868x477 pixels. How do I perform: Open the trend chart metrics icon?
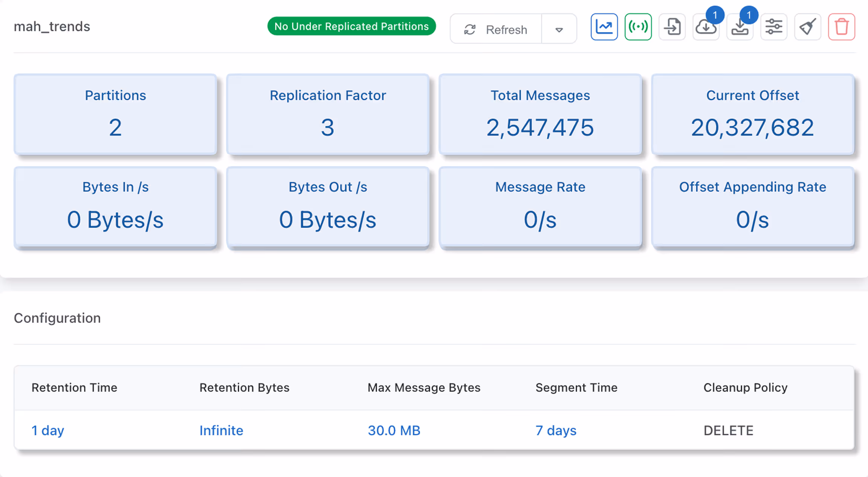pyautogui.click(x=604, y=27)
